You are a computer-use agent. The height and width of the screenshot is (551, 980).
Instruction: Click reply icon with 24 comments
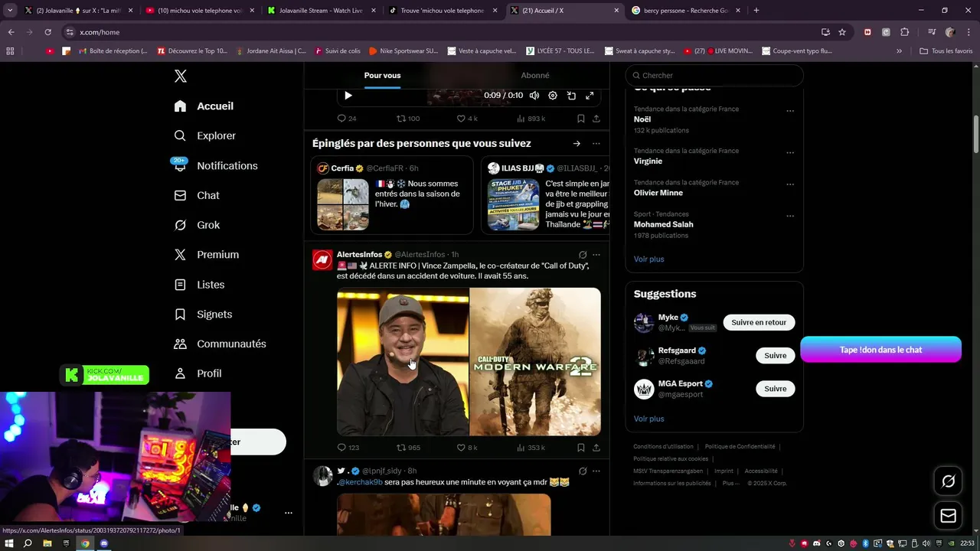tap(347, 119)
